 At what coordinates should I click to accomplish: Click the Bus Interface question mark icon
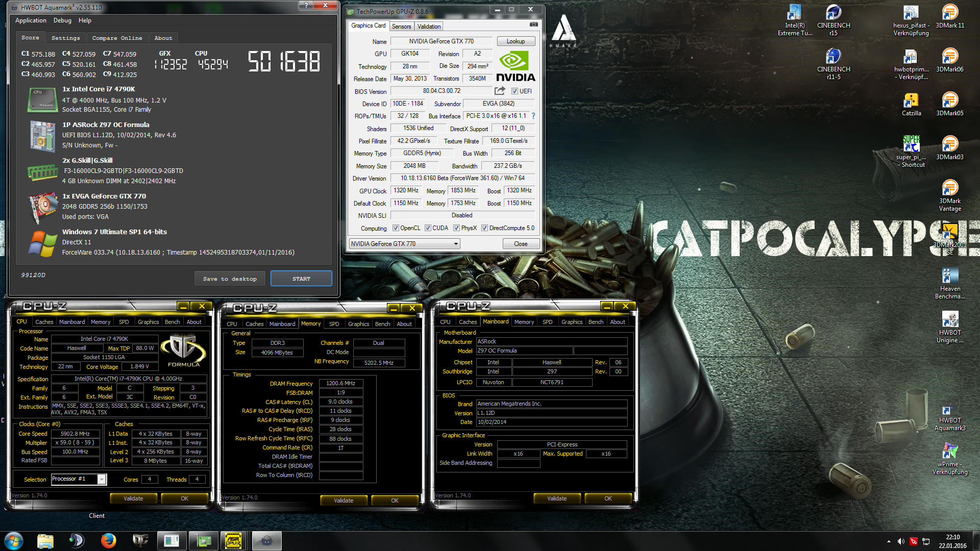533,116
